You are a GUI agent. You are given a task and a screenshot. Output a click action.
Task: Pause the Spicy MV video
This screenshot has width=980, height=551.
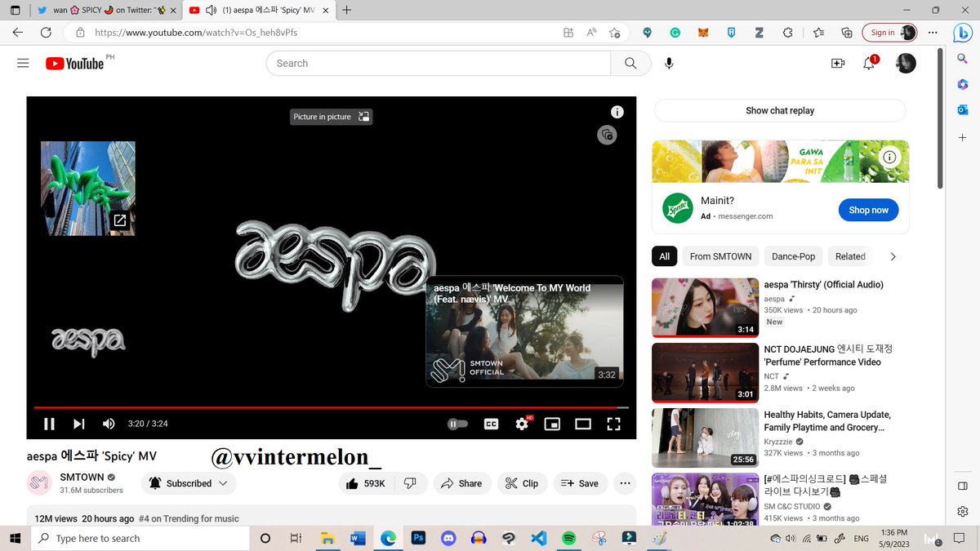(x=49, y=424)
